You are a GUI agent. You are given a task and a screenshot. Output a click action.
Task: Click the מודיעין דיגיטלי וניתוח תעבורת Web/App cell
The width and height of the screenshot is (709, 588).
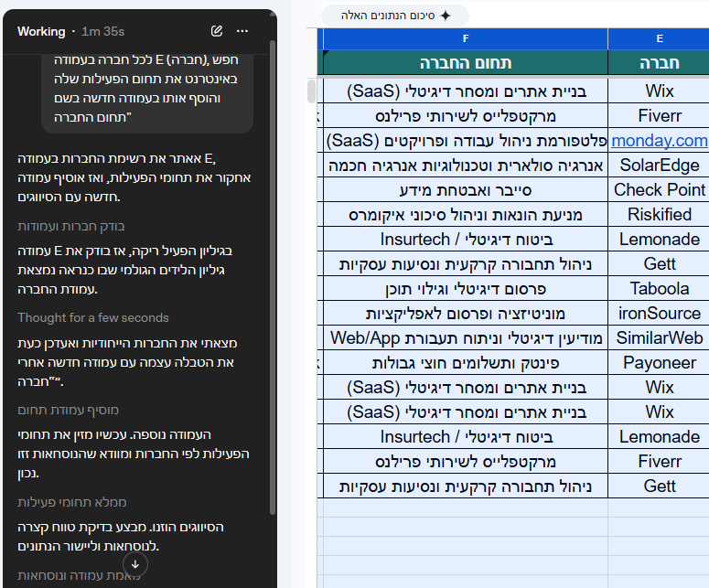tap(466, 337)
